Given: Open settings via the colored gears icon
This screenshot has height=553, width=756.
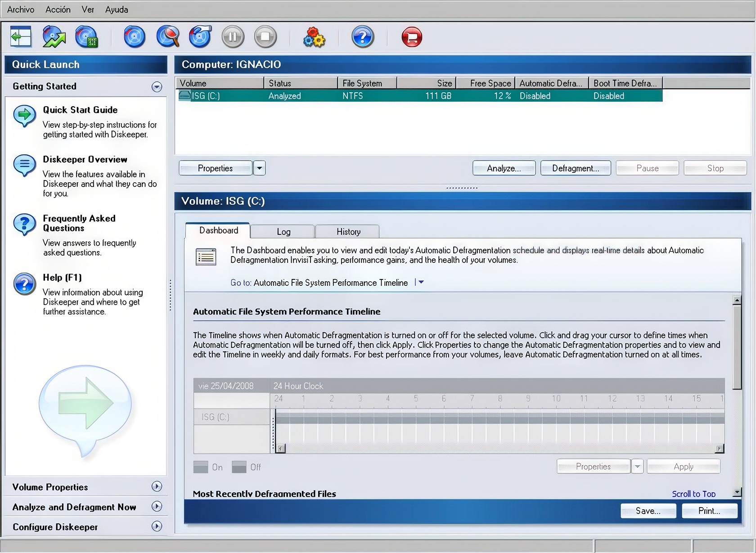Looking at the screenshot, I should [x=314, y=37].
